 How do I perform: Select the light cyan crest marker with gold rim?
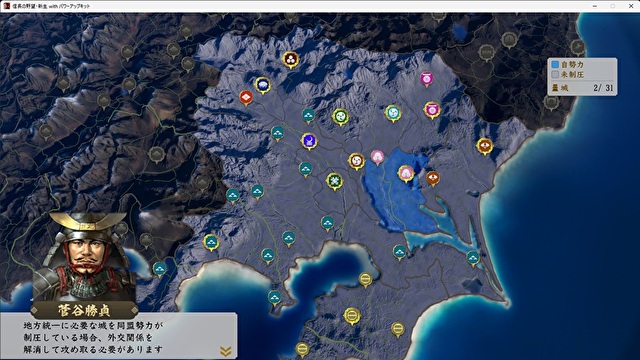tap(393, 113)
